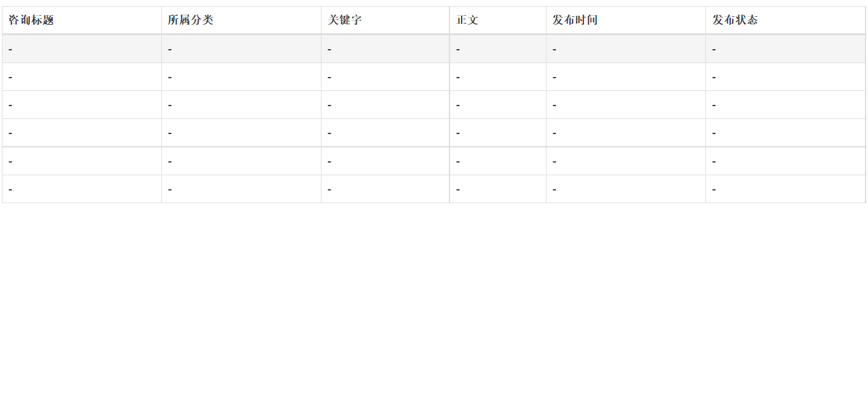
Task: Select the 正文 column header
Action: click(x=498, y=20)
